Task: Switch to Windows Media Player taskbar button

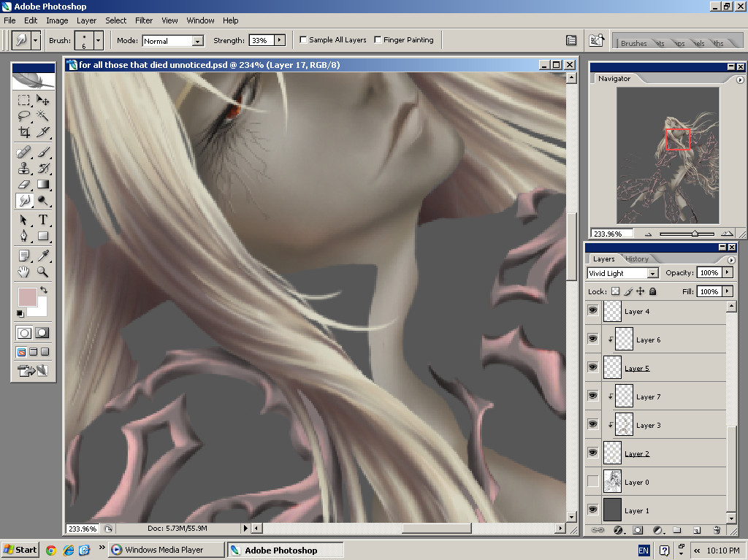Action: tap(166, 550)
